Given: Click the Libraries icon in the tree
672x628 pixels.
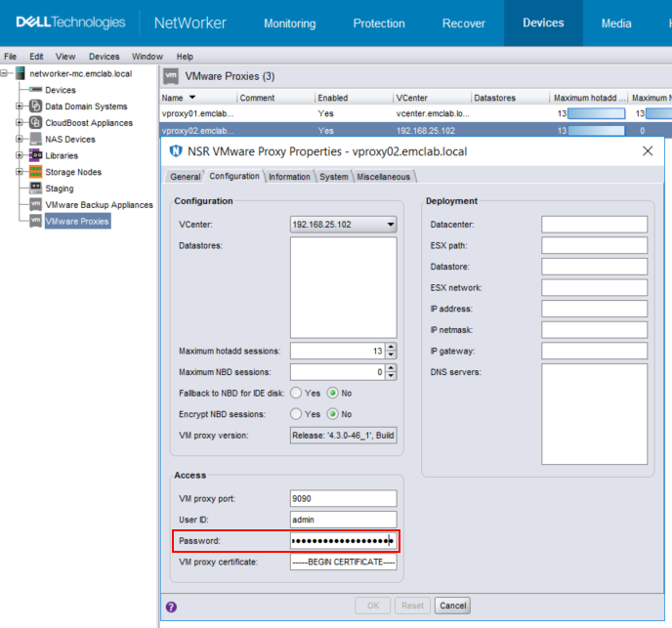Looking at the screenshot, I should point(35,155).
